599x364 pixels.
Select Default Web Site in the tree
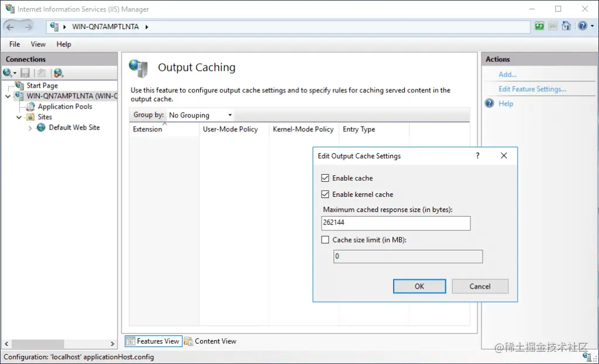coord(74,127)
